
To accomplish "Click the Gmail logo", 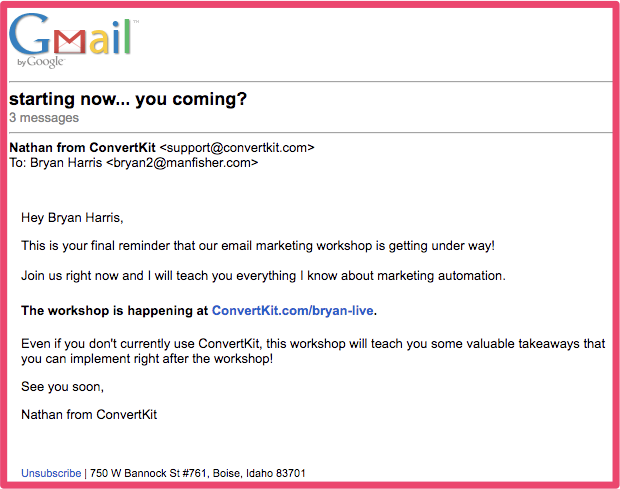I will tap(73, 40).
